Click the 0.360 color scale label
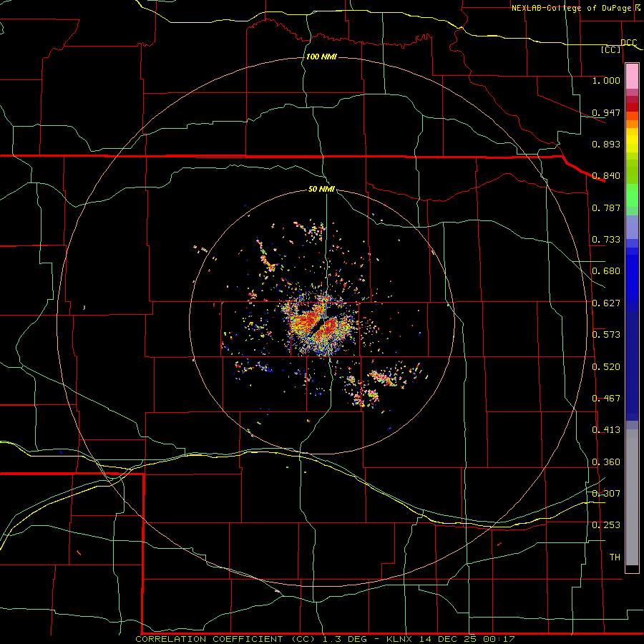The height and width of the screenshot is (644, 644). point(606,462)
